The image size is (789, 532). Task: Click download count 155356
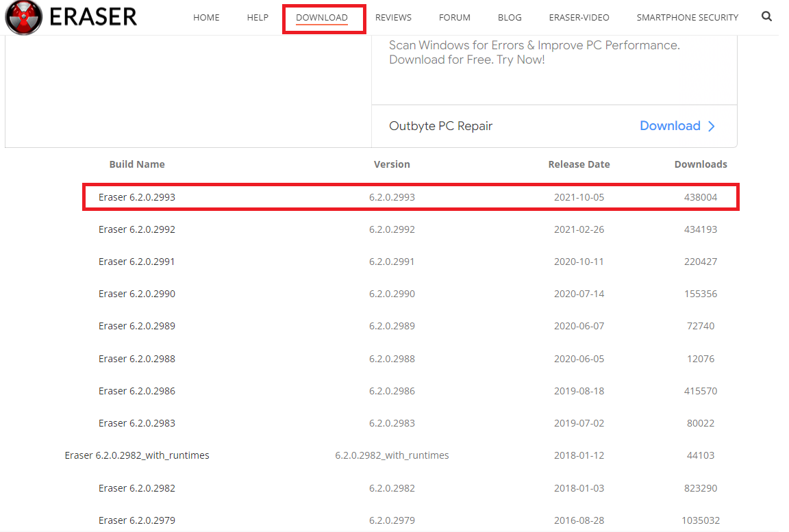click(701, 294)
